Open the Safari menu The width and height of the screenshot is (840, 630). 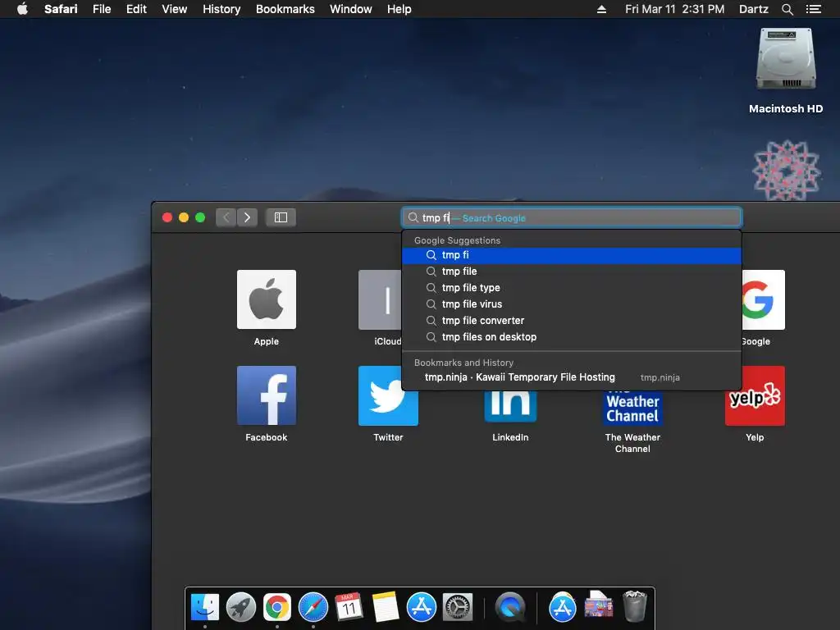pyautogui.click(x=61, y=9)
